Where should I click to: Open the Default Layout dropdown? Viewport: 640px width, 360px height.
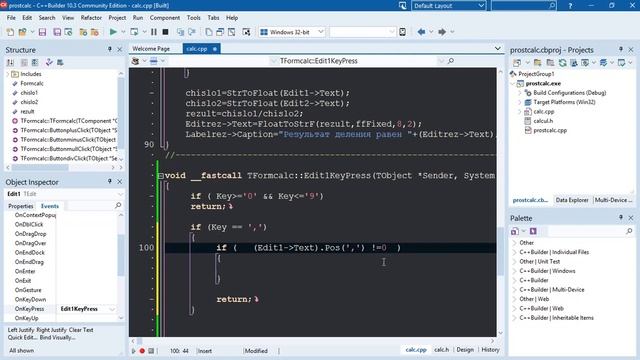point(481,6)
